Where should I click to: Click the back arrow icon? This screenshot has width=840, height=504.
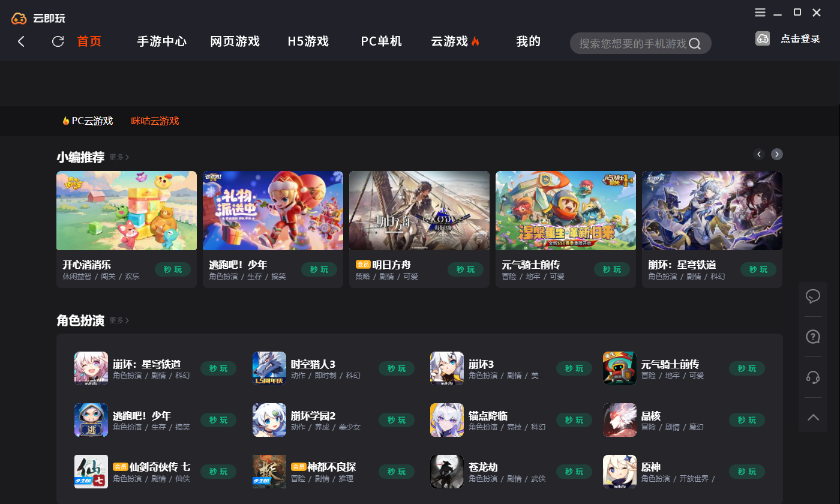[x=21, y=41]
